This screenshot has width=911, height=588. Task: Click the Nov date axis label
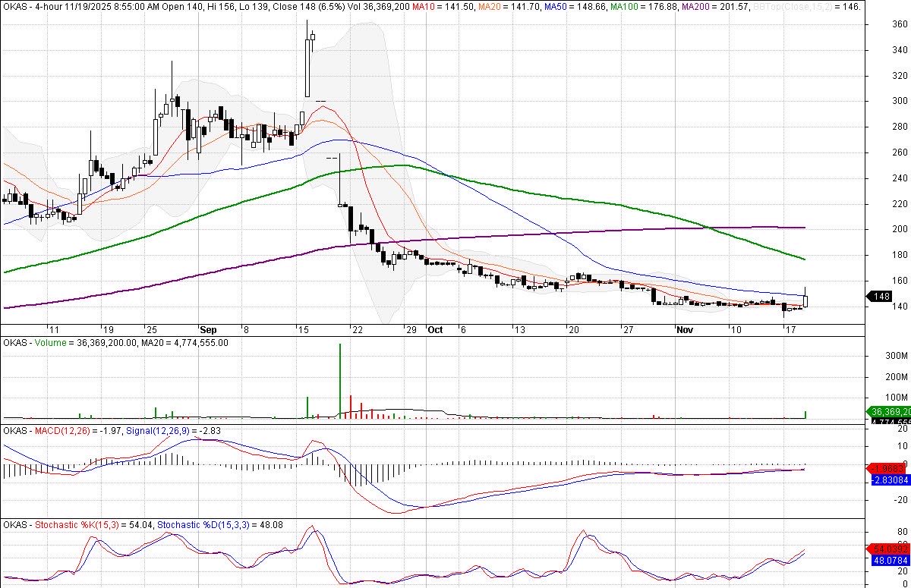pyautogui.click(x=685, y=330)
